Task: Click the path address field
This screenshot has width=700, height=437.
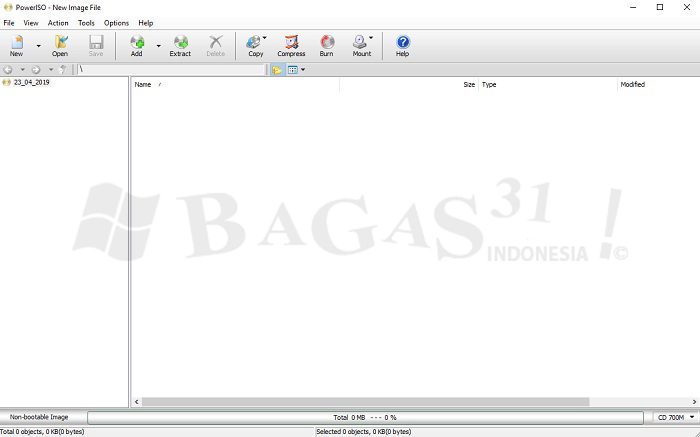Action: [x=171, y=70]
